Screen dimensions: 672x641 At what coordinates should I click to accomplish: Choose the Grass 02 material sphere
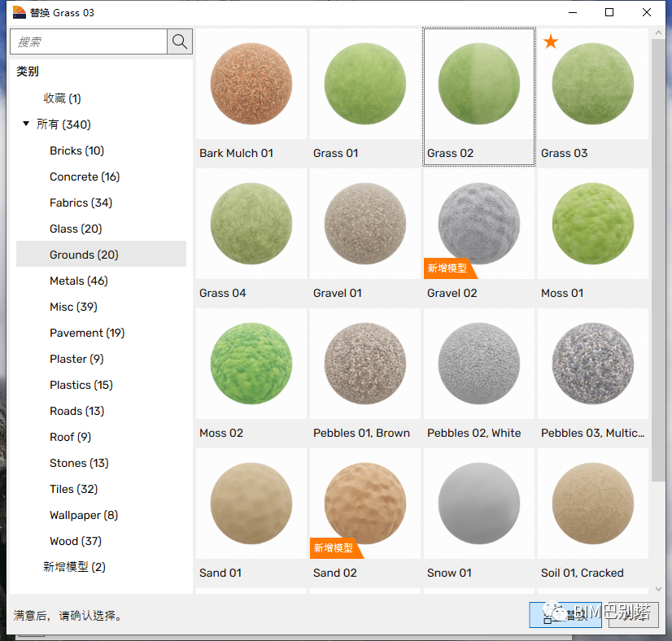point(479,84)
